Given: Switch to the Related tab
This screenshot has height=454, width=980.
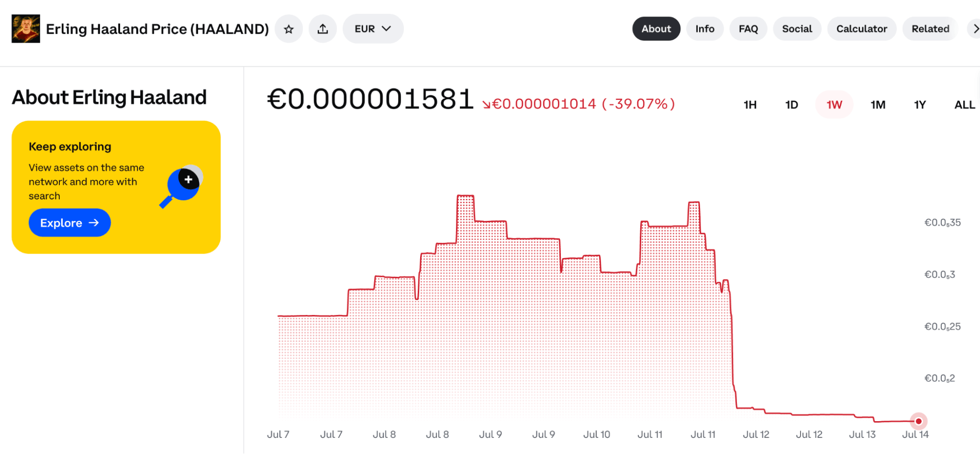Looking at the screenshot, I should pyautogui.click(x=930, y=29).
